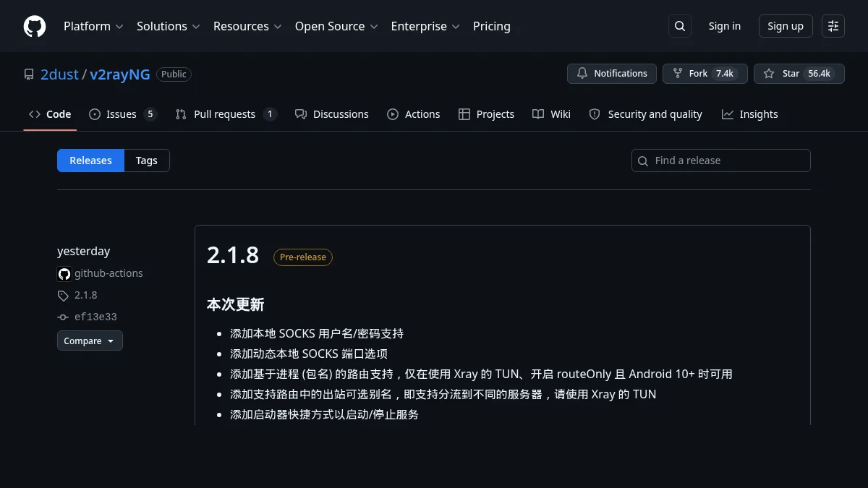
Task: Click the star icon
Action: click(x=769, y=74)
